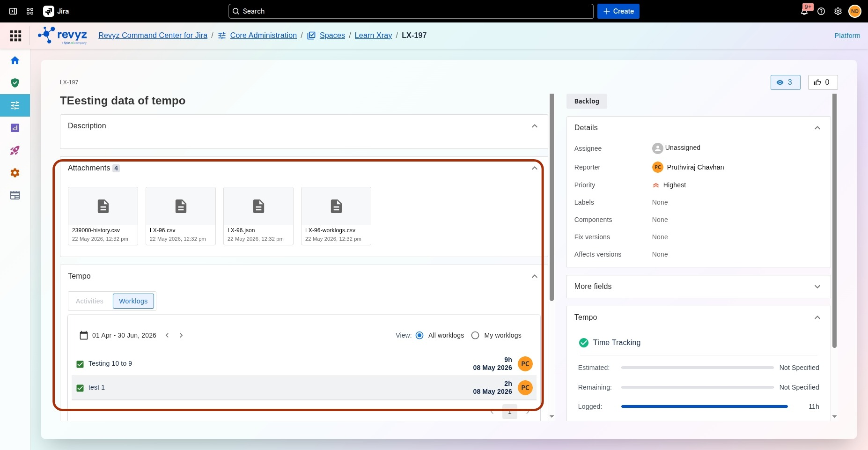Collapse the right Tempo time tracking panel
The width and height of the screenshot is (868, 450).
(817, 317)
